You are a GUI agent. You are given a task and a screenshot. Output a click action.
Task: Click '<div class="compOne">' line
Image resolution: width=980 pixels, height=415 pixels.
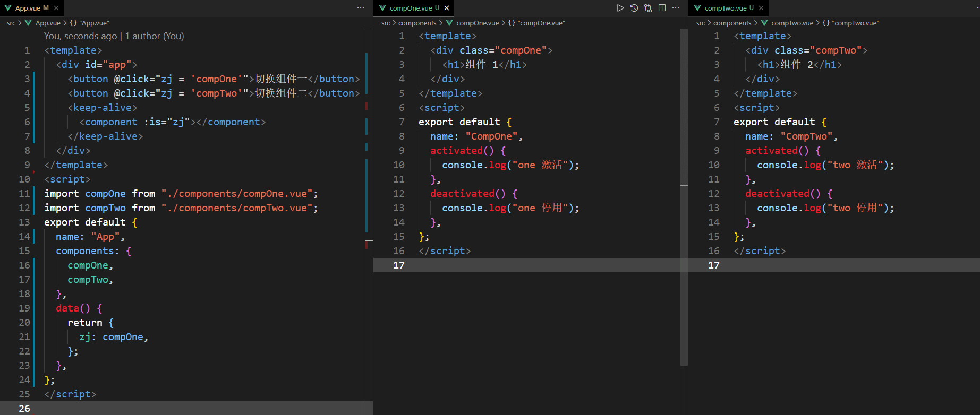coord(491,50)
